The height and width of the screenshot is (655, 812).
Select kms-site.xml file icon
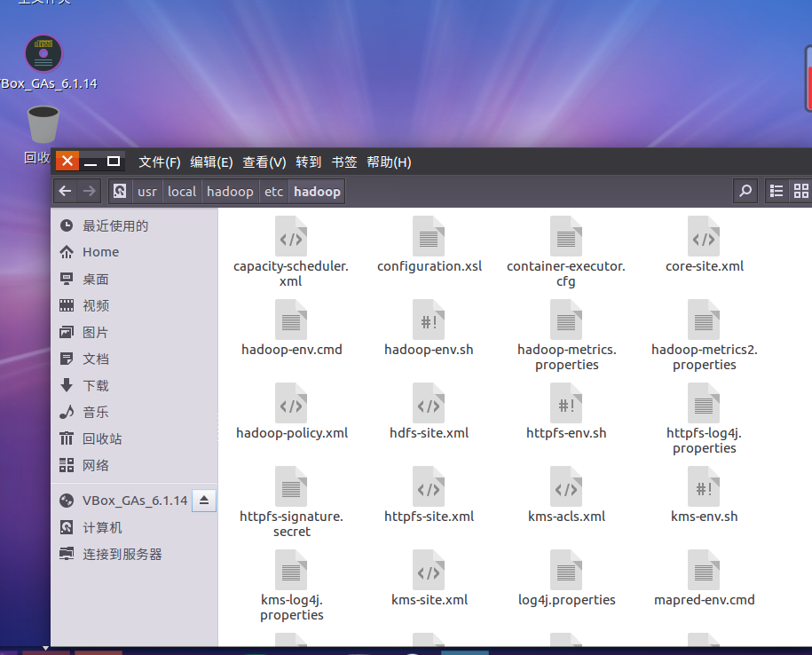[429, 570]
